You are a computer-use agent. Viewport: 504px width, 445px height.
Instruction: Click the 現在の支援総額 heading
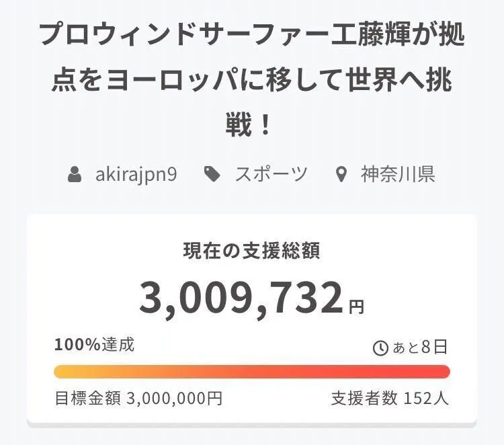(x=251, y=251)
